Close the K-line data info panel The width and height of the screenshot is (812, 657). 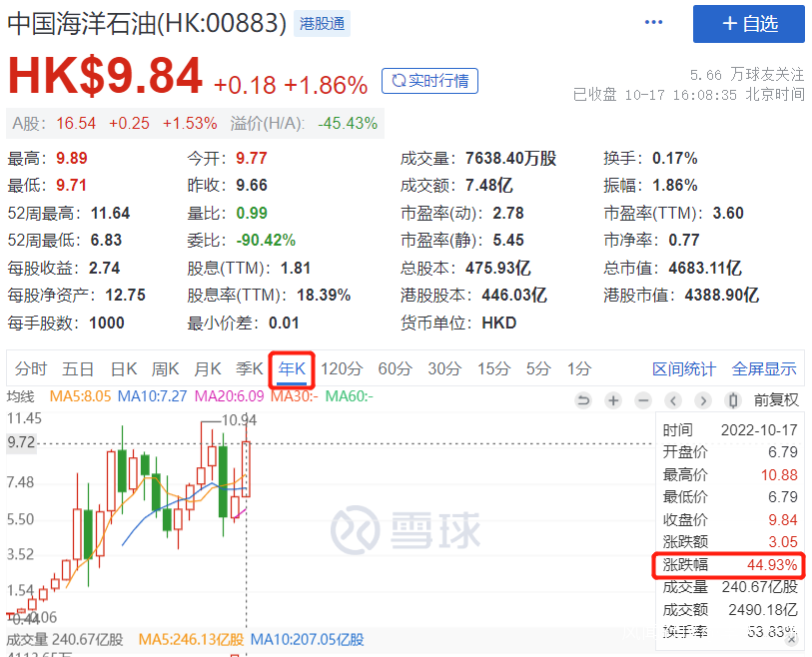pyautogui.click(x=791, y=640)
